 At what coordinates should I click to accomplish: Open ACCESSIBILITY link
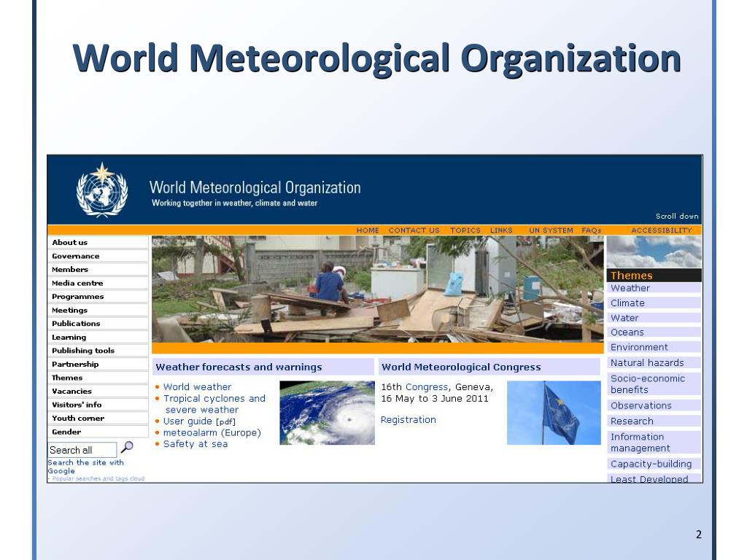click(x=661, y=230)
